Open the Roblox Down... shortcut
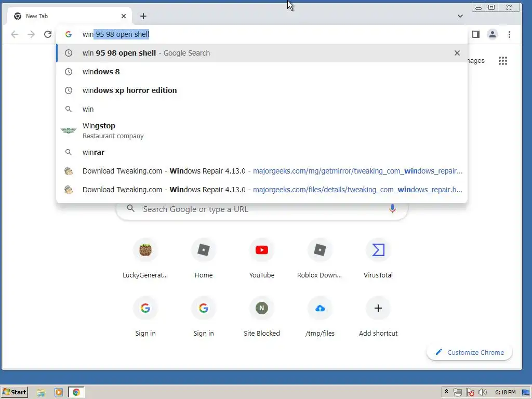Screen dimensions: 532x399 coord(320,260)
